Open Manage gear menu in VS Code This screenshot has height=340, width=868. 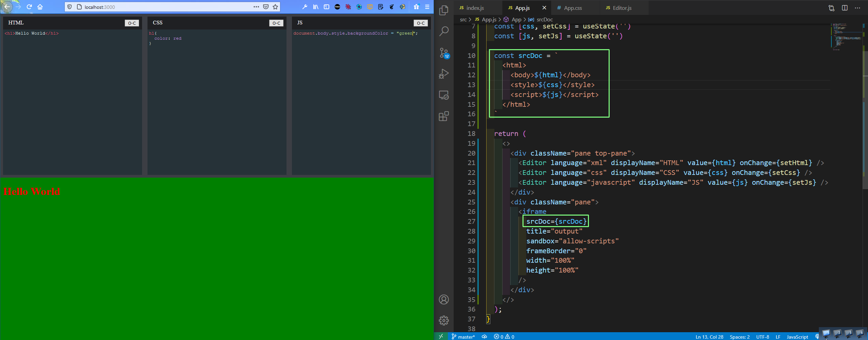444,321
